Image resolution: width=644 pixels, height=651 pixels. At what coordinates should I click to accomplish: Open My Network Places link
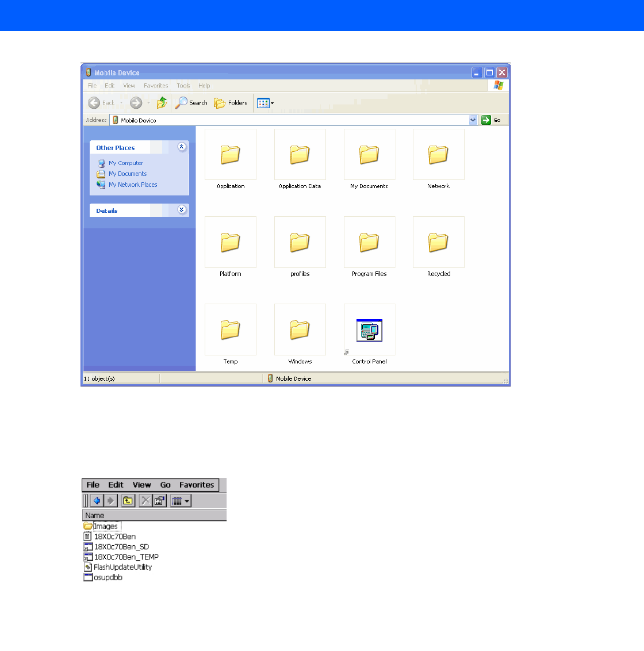[x=133, y=185]
